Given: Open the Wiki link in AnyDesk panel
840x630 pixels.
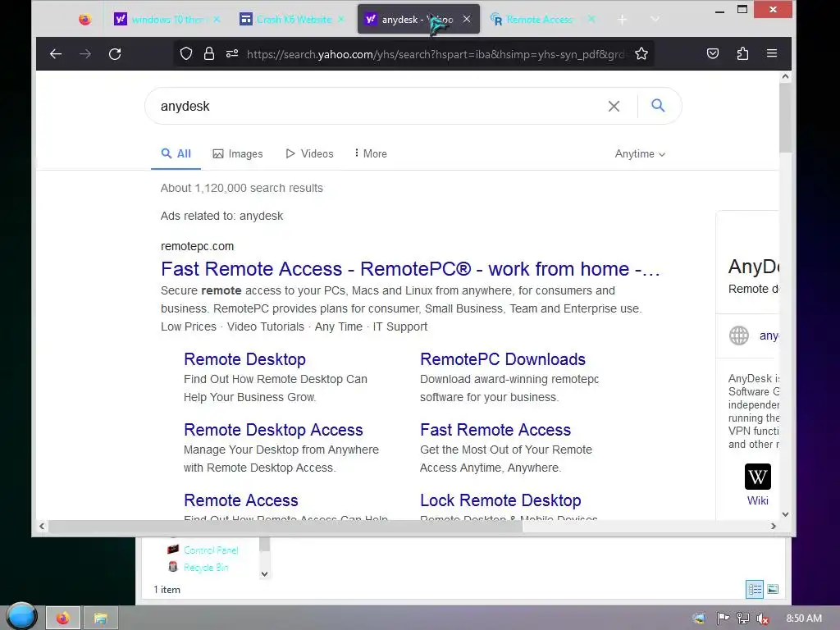Looking at the screenshot, I should pos(757,500).
